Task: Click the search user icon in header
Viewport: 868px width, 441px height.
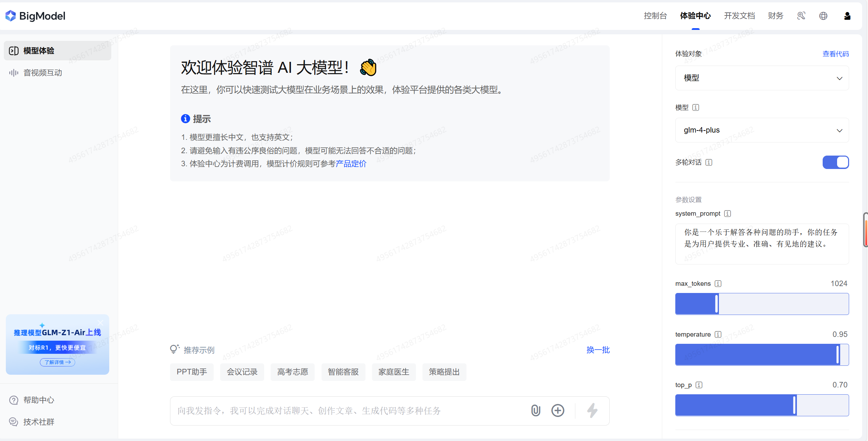Action: coord(801,16)
